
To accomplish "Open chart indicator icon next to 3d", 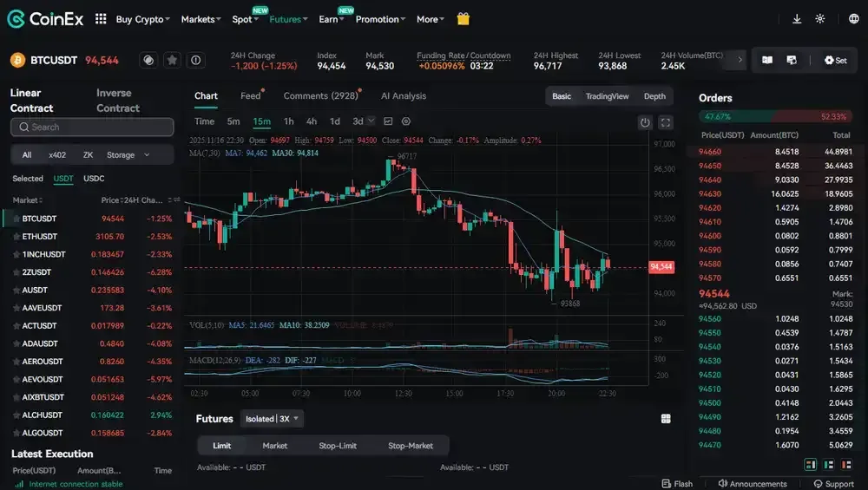I will point(388,121).
